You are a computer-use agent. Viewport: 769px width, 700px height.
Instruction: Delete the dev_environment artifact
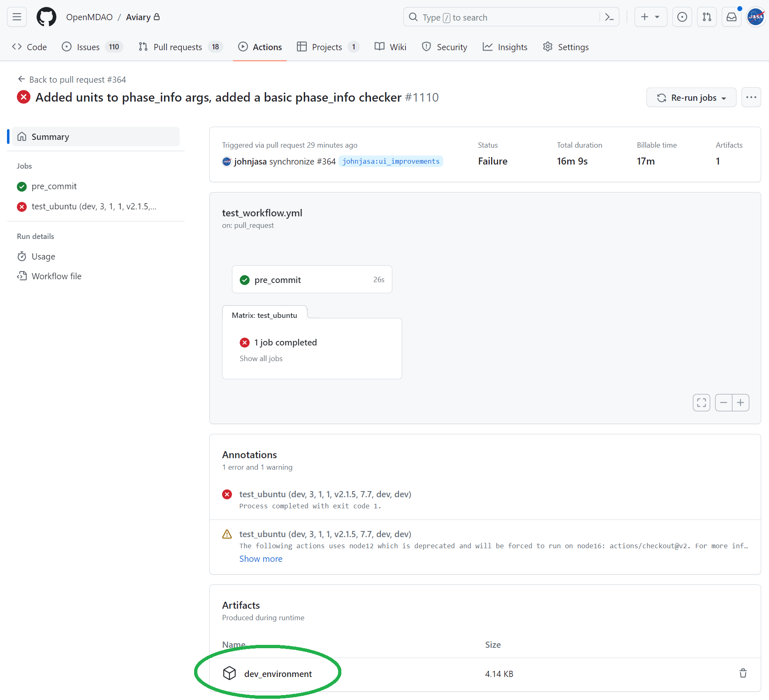click(x=743, y=673)
